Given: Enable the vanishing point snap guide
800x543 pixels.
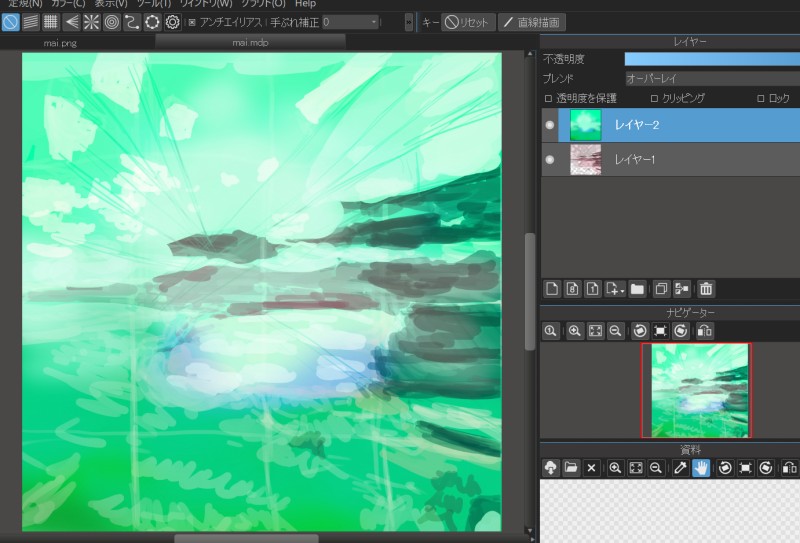Looking at the screenshot, I should pos(71,22).
